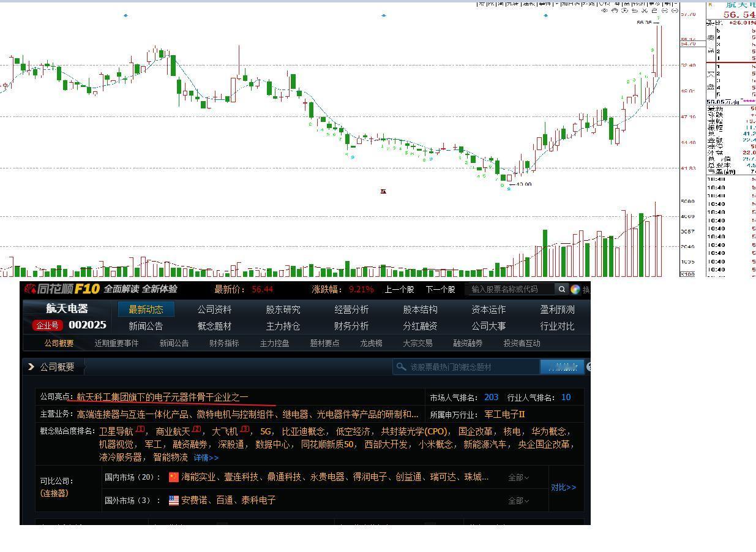Click the magnifier icon in the concept search field
756x552 pixels.
402,366
